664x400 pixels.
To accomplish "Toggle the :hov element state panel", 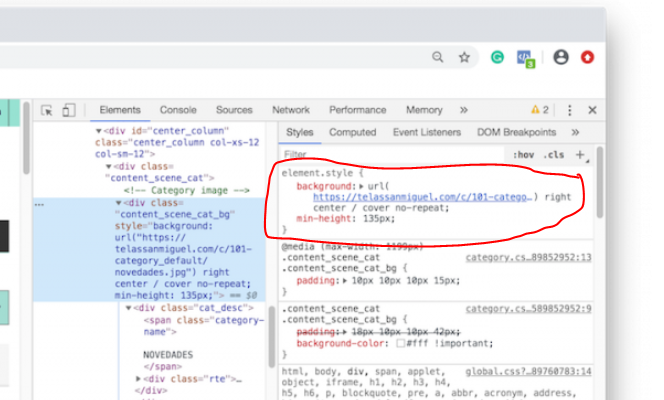I will point(523,155).
